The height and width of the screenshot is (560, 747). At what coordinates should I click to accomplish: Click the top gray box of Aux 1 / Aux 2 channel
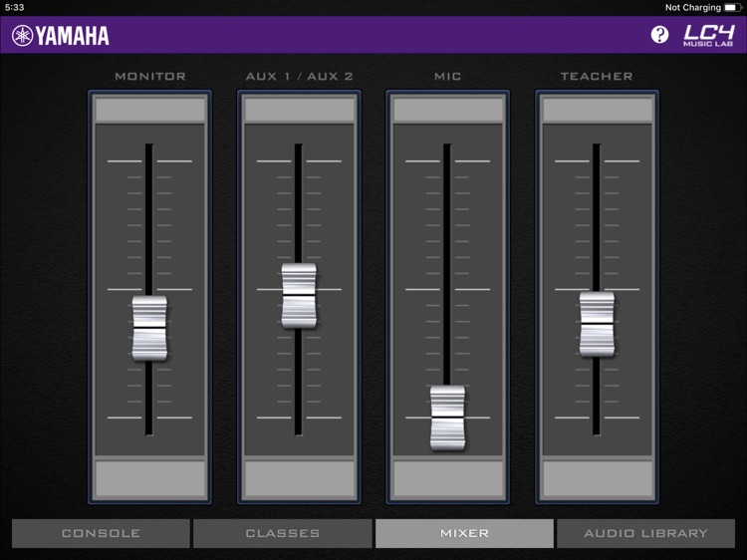pos(299,110)
